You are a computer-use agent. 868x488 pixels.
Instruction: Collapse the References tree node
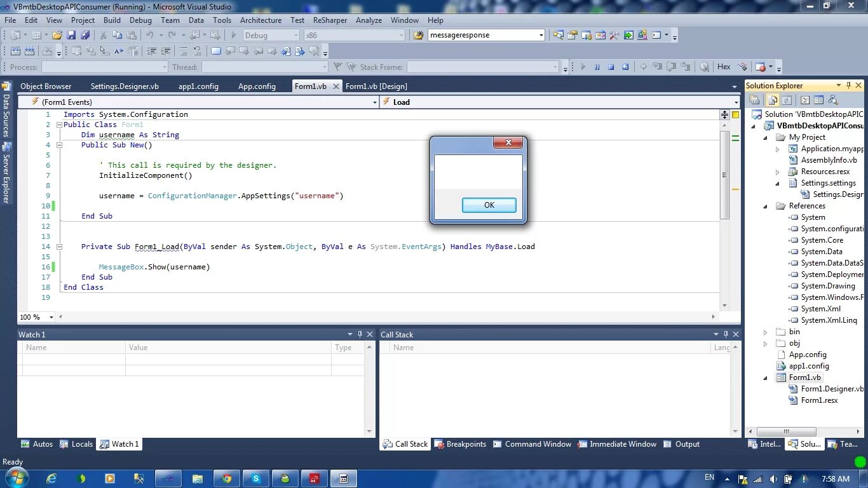[765, 206]
